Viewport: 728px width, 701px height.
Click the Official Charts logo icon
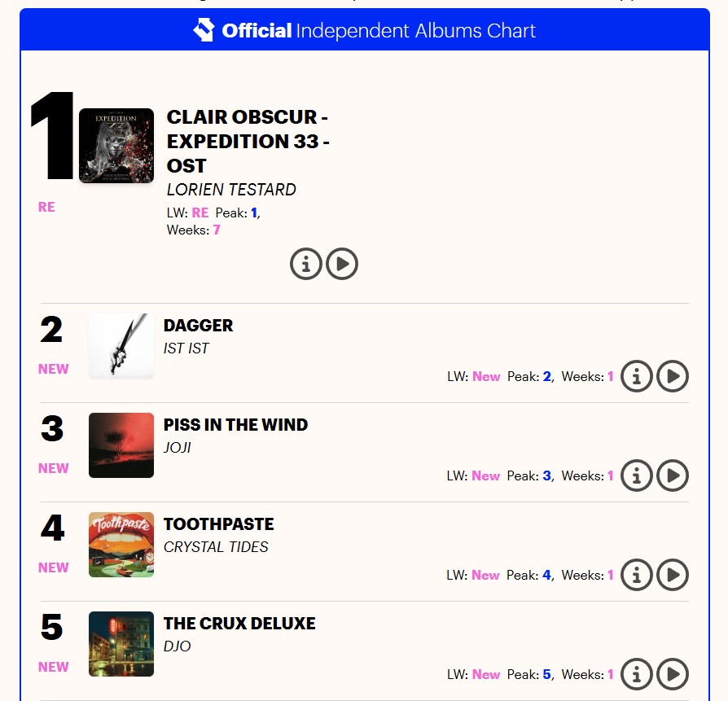pyautogui.click(x=204, y=31)
